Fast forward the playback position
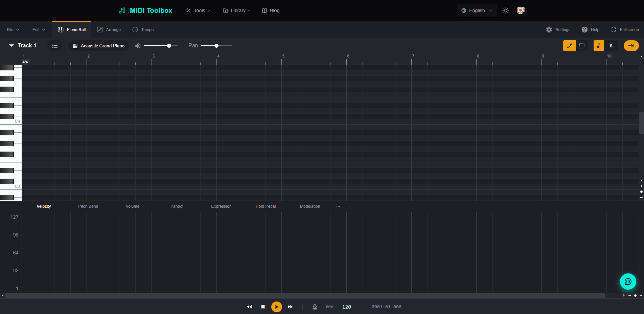The image size is (644, 314). (x=290, y=307)
